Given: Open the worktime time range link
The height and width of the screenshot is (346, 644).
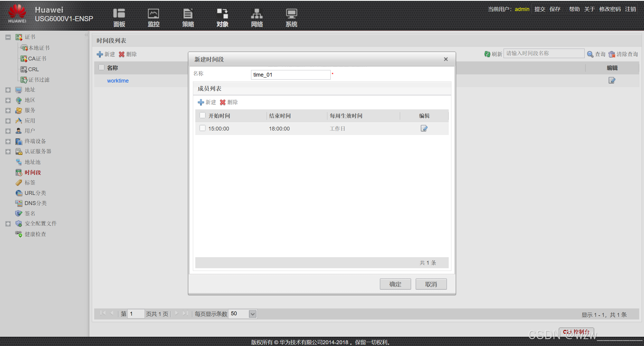Looking at the screenshot, I should [x=118, y=81].
